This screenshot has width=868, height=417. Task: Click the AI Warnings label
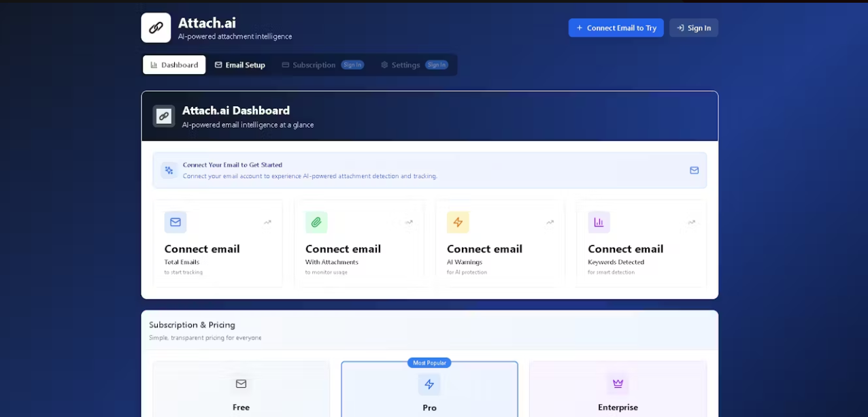coord(465,262)
